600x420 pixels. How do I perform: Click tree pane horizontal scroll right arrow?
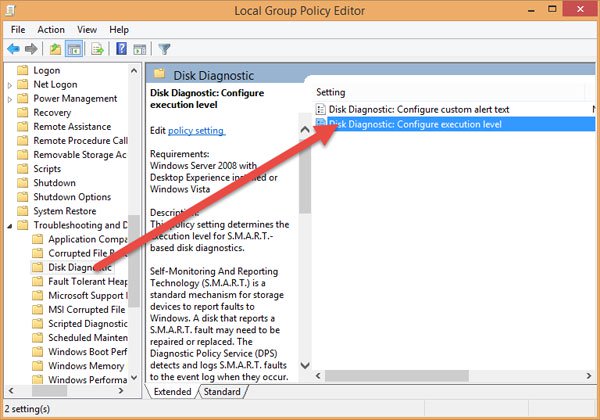tap(121, 391)
